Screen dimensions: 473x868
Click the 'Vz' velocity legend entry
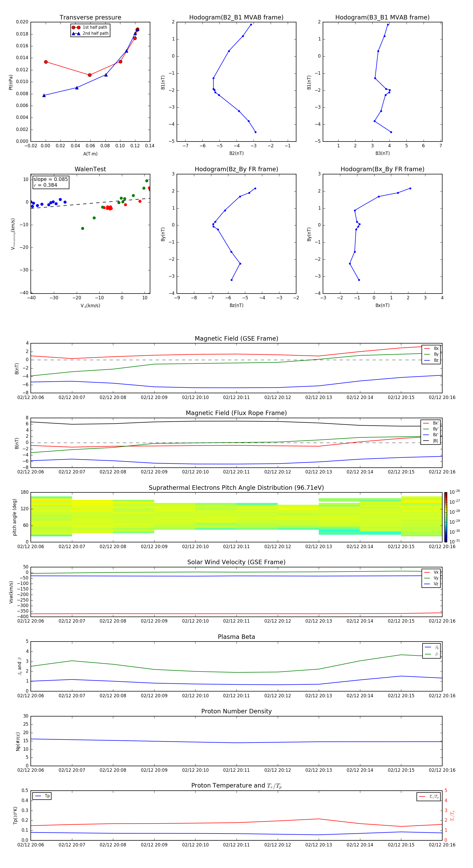[431, 584]
